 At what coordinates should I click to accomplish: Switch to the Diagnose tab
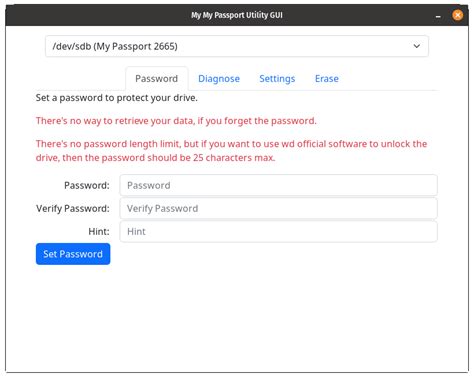point(219,79)
